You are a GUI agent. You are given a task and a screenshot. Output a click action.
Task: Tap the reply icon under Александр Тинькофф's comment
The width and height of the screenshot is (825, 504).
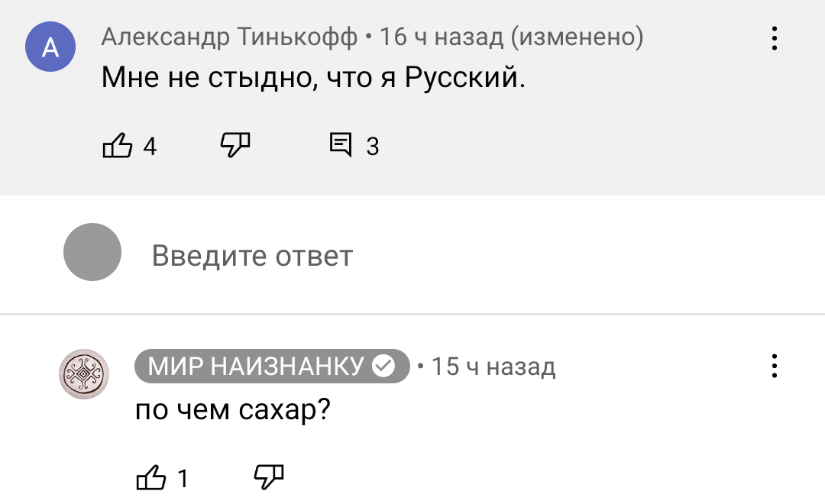(x=341, y=144)
